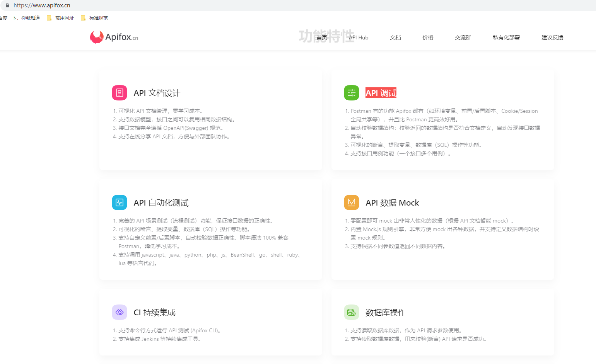The image size is (596, 364).
Task: Click the green 数据库操作 database icon
Action: click(352, 312)
